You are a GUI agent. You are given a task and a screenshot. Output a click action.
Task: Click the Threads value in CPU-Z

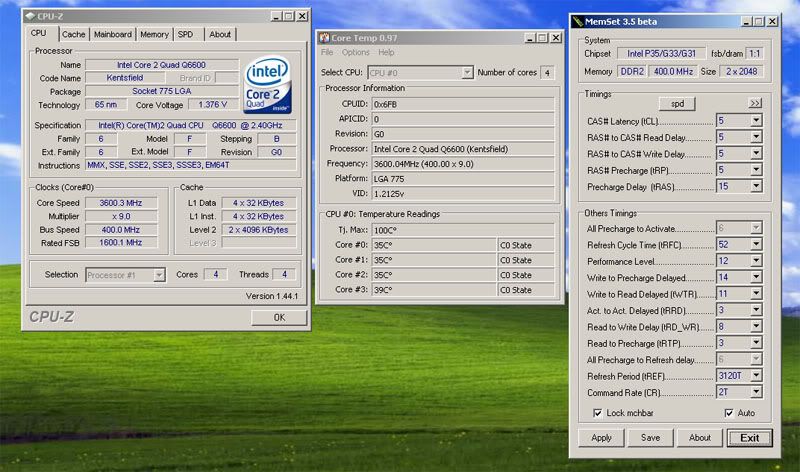pos(284,275)
